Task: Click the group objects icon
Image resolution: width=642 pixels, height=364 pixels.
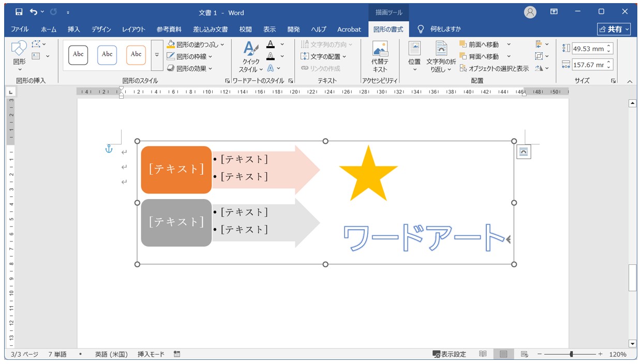Action: point(539,56)
